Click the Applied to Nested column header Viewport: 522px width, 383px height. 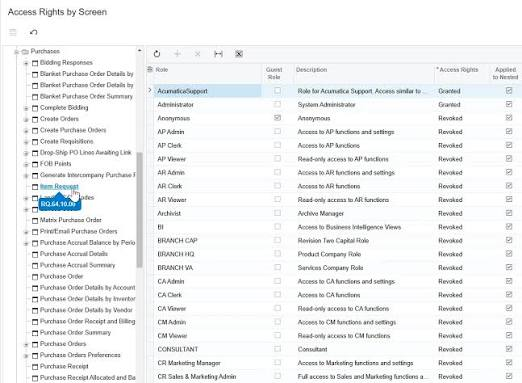click(505, 73)
